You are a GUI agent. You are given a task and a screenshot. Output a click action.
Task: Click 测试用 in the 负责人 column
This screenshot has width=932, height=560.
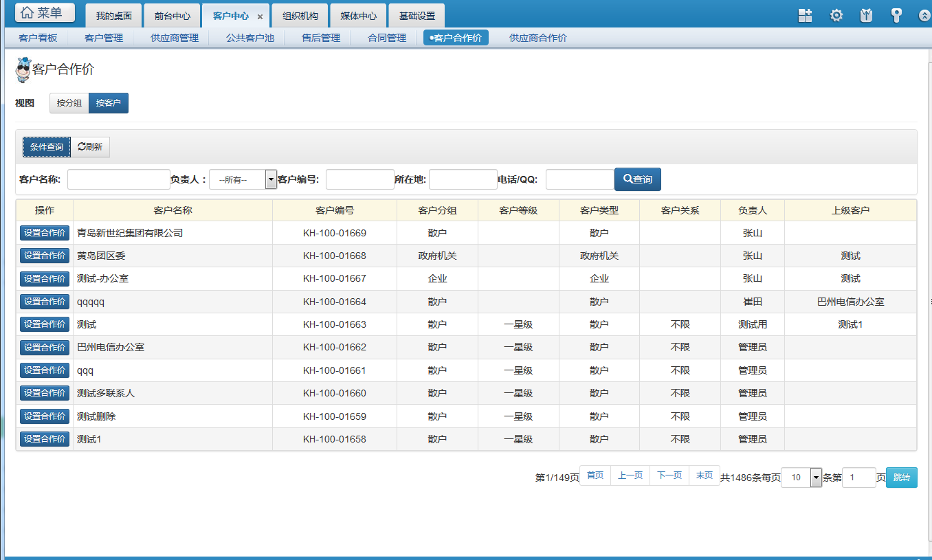point(753,324)
